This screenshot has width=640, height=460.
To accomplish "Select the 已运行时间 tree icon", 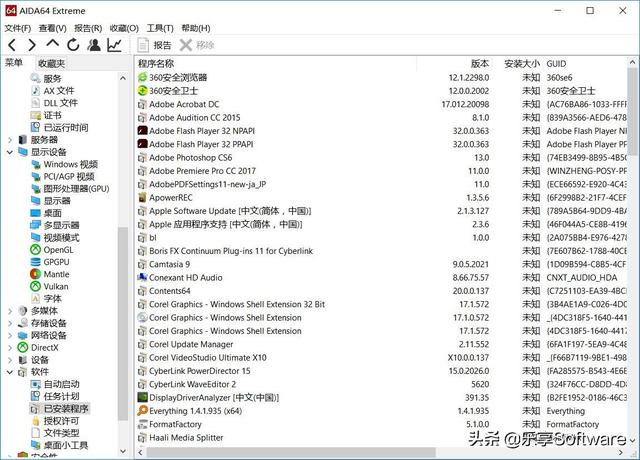I will coord(36,127).
